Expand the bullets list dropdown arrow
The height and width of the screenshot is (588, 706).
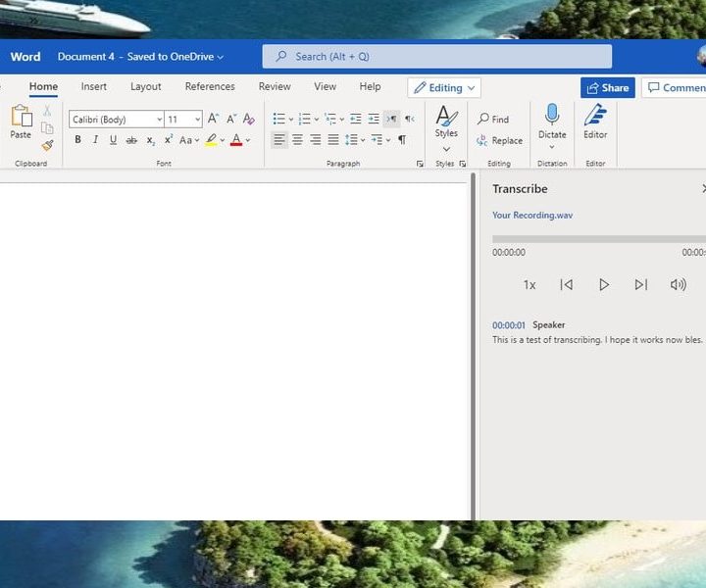point(291,120)
